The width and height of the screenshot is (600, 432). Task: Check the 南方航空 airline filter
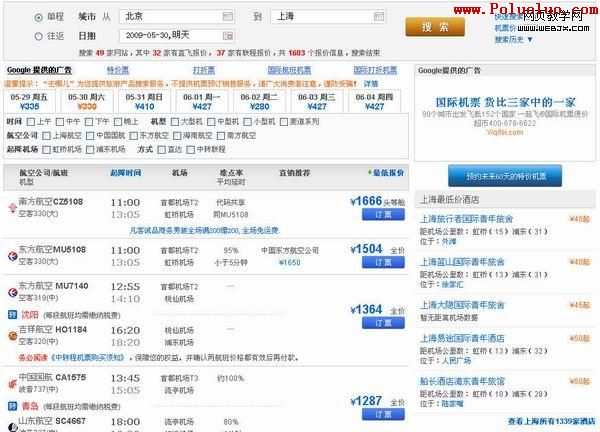tap(221, 136)
